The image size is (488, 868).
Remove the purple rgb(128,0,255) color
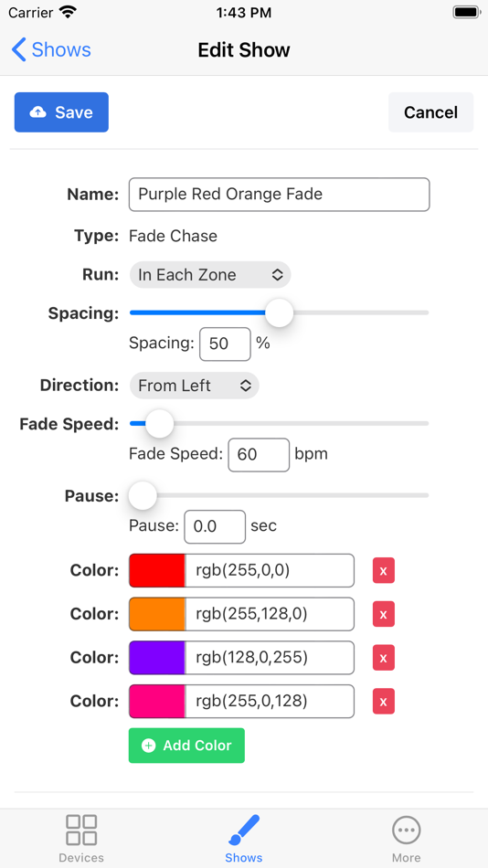click(383, 658)
